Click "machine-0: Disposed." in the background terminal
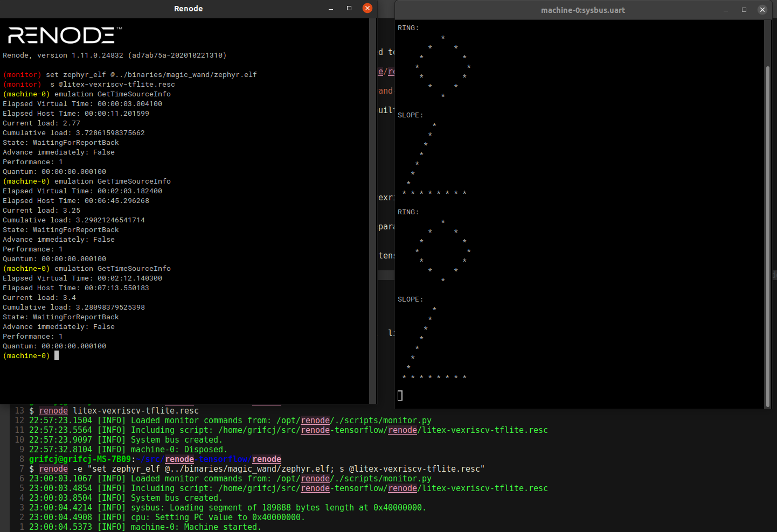The height and width of the screenshot is (532, 777). (x=179, y=450)
